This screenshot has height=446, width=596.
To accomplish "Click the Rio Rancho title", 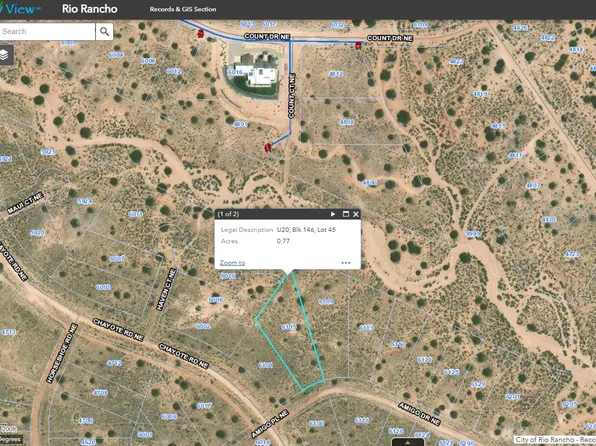I will [90, 9].
